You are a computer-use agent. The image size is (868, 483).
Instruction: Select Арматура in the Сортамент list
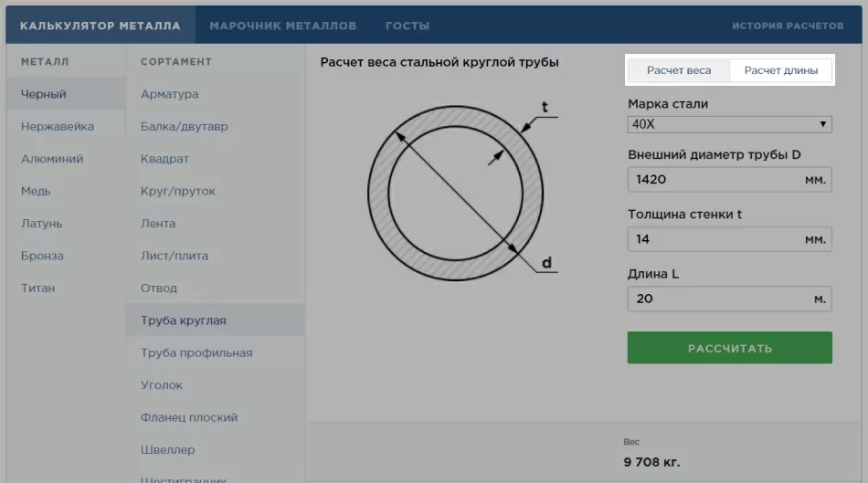pos(169,94)
